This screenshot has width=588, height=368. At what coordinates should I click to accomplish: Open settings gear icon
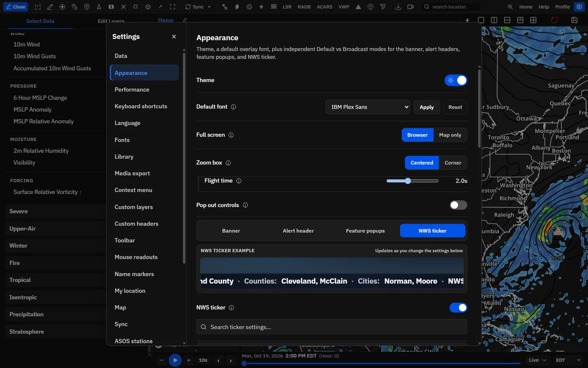tap(579, 7)
